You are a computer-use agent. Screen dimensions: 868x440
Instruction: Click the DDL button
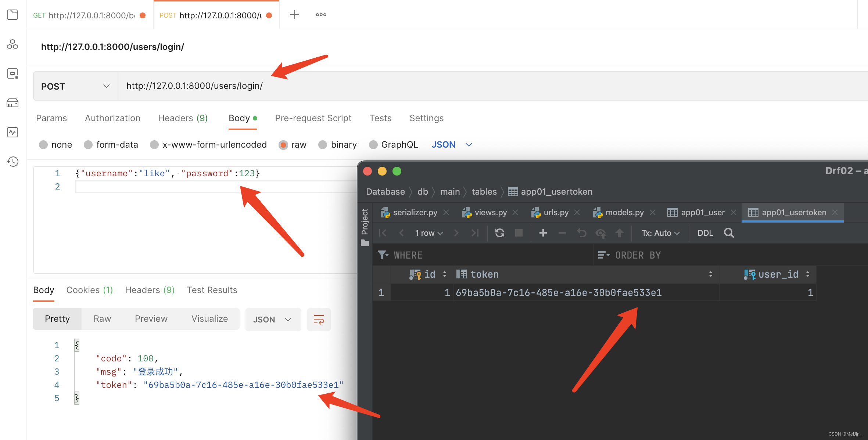(705, 233)
